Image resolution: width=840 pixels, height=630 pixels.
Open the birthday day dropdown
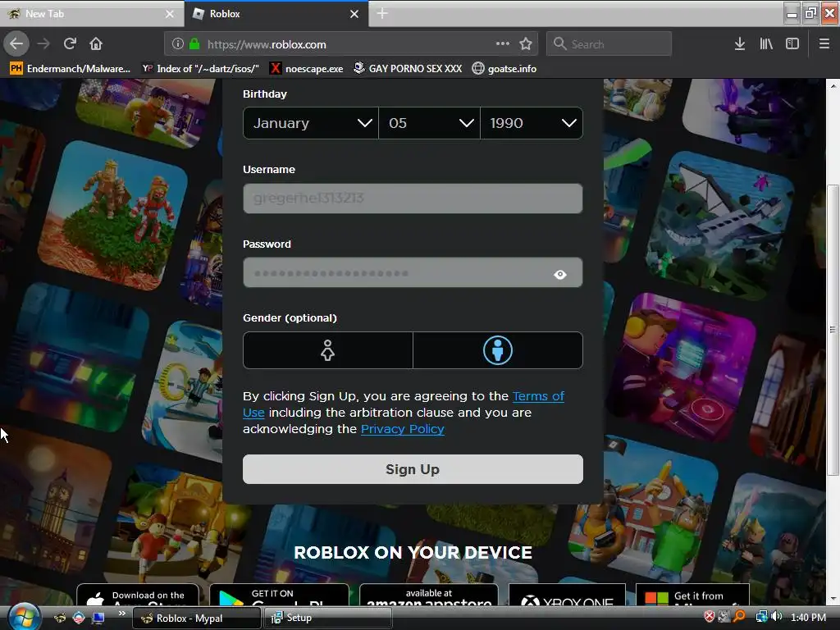click(x=429, y=123)
